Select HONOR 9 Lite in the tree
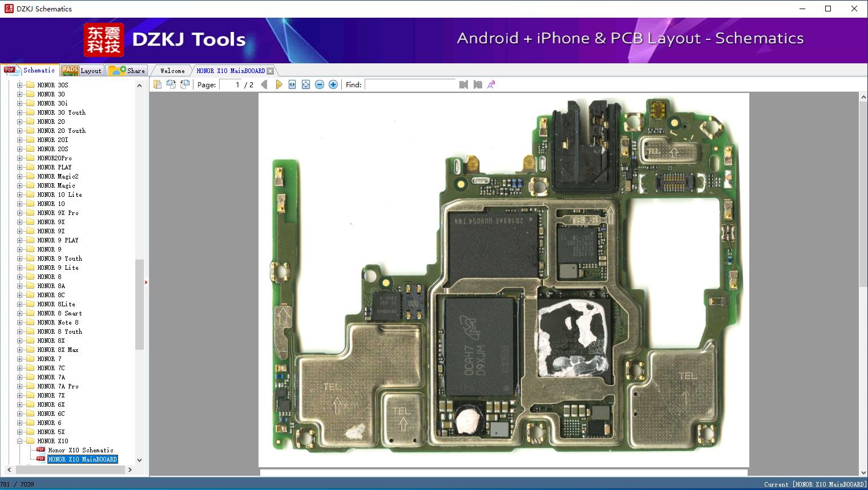Viewport: 868px width, 490px height. coord(58,268)
